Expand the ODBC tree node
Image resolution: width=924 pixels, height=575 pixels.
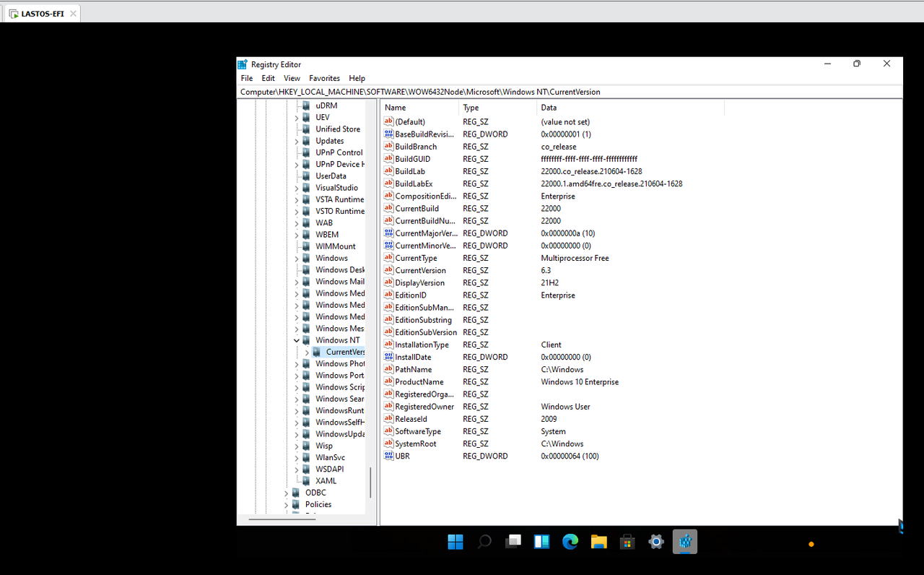coord(286,493)
